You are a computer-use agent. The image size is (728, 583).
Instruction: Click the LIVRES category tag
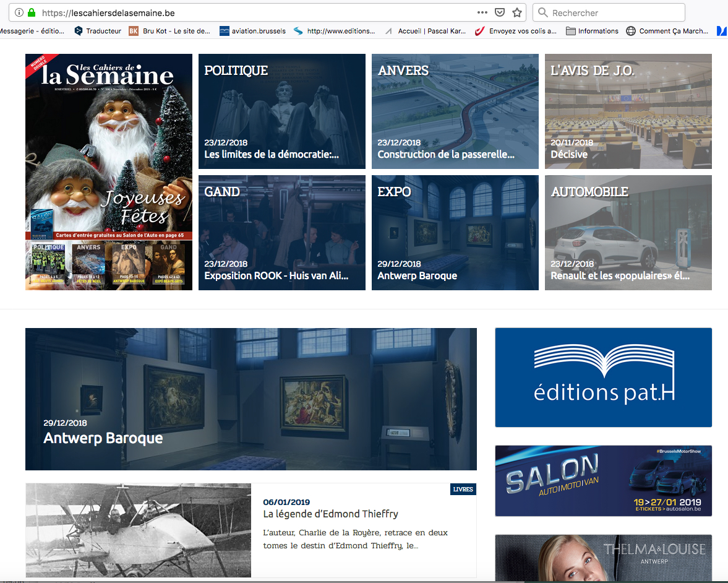(x=463, y=490)
